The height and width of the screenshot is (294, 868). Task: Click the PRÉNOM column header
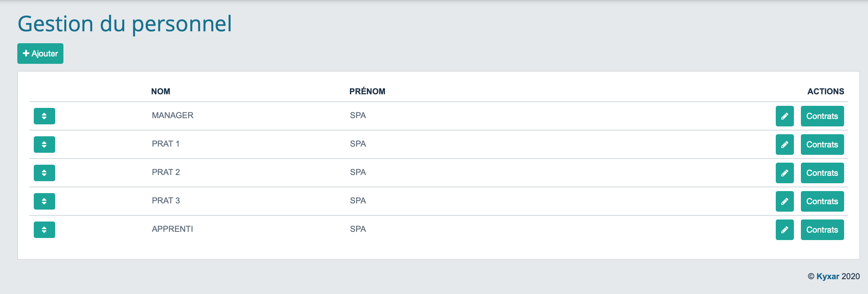(x=367, y=91)
